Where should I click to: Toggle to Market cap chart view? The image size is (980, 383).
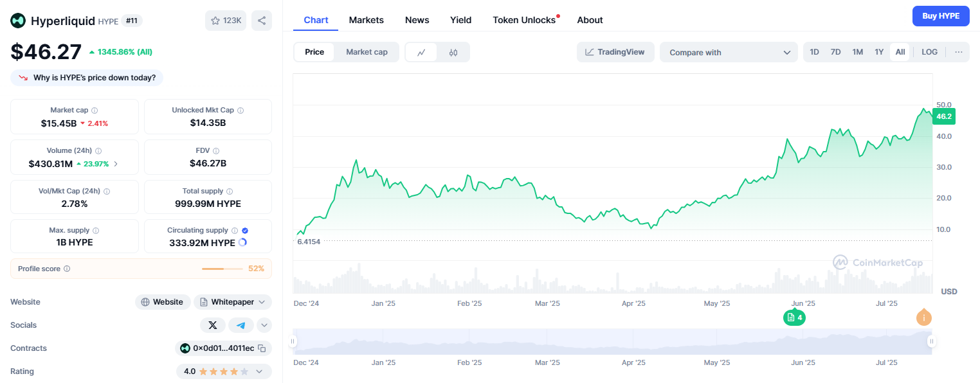pyautogui.click(x=367, y=52)
